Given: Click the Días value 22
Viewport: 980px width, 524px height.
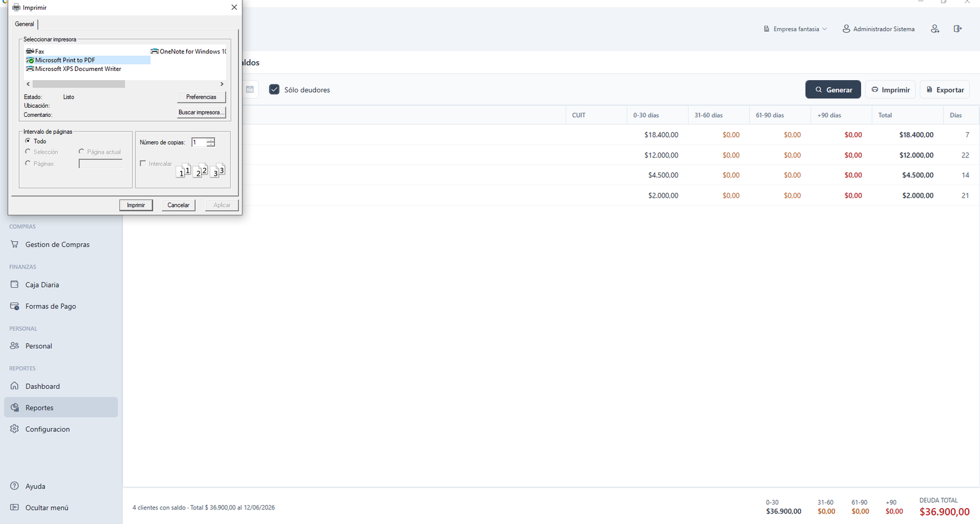Looking at the screenshot, I should click(965, 155).
